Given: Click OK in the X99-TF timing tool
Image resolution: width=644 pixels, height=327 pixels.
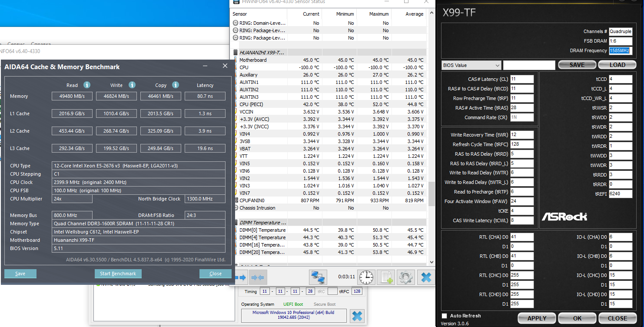Looking at the screenshot, I should click(x=577, y=318).
